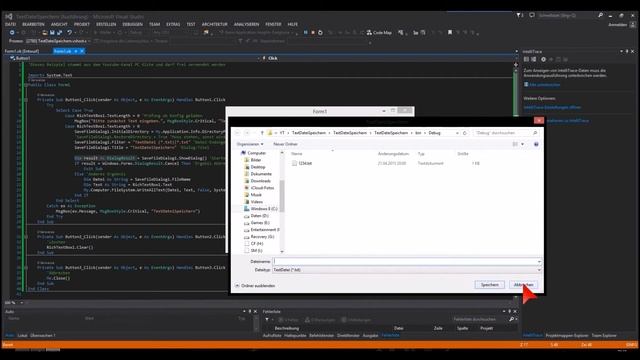Screen dimensions: 640x360
Task: Open the HILFE menu
Action: (x=293, y=24)
